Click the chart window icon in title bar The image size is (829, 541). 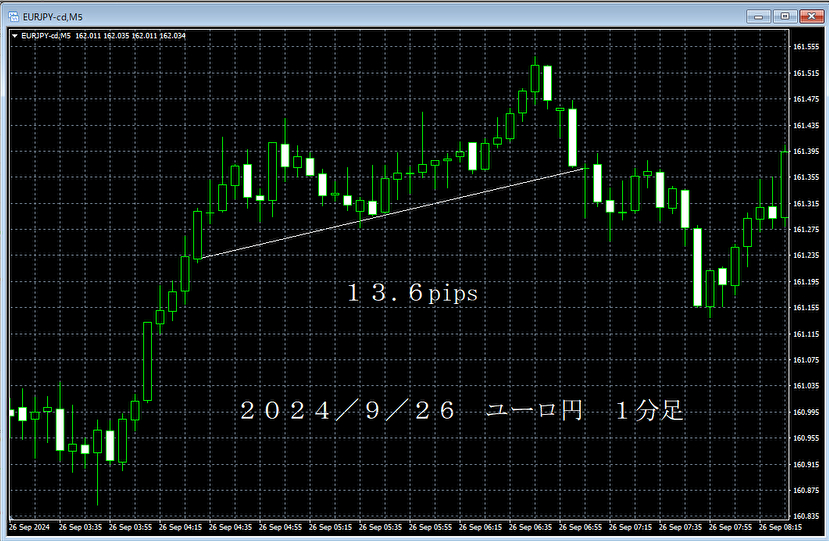click(x=13, y=17)
